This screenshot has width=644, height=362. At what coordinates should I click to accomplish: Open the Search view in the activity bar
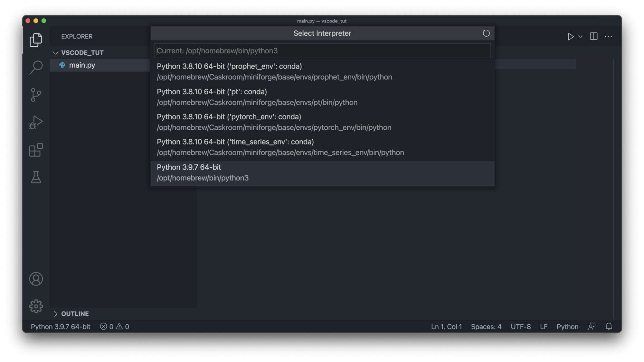(36, 66)
